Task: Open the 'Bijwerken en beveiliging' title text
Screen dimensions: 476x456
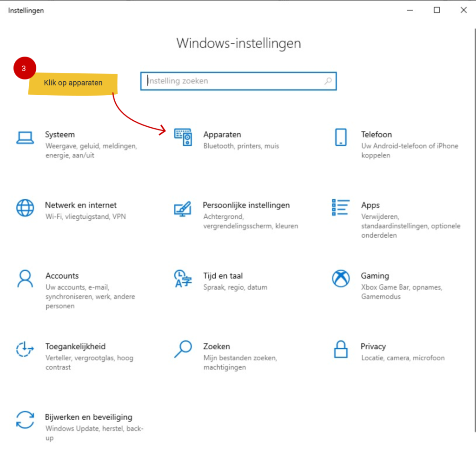Action: pyautogui.click(x=88, y=417)
